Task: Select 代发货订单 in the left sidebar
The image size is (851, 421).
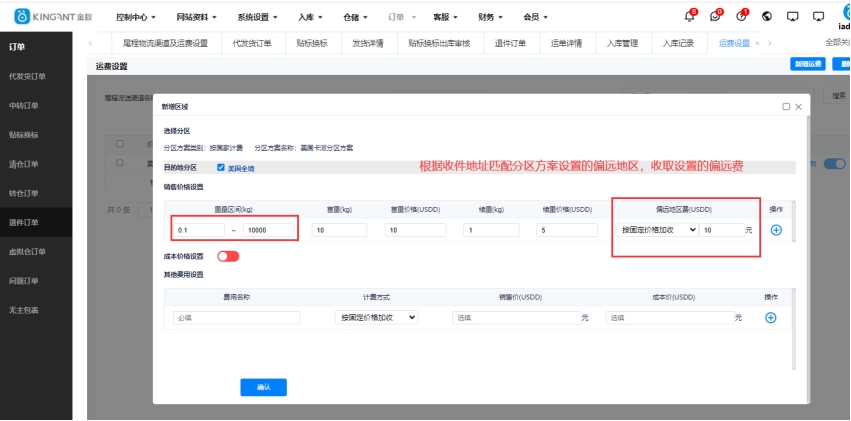Action: tap(27, 76)
